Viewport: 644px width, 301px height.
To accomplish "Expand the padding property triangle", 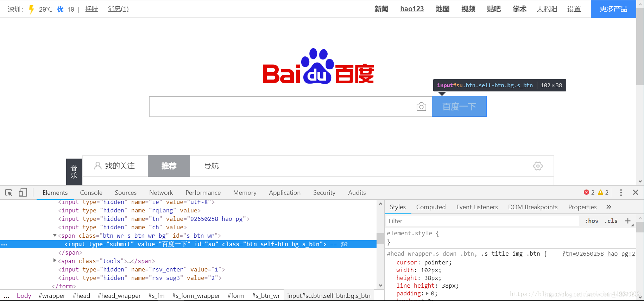I will [427, 293].
